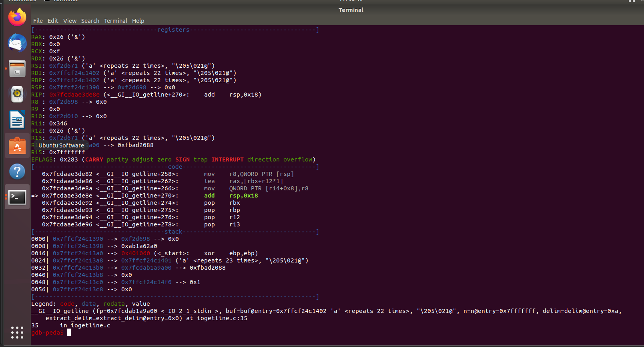Click the 0x401060 _start stack address
Viewport: 644px width, 347px height.
[x=136, y=254]
